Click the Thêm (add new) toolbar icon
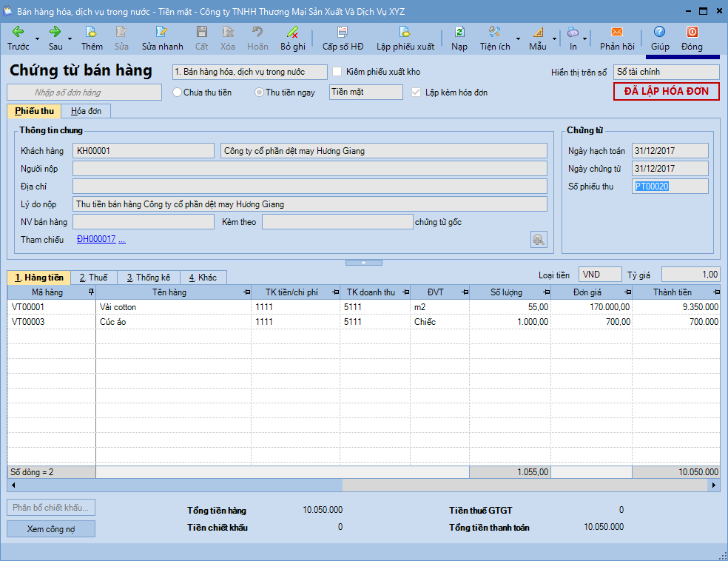728x561 pixels. click(92, 32)
